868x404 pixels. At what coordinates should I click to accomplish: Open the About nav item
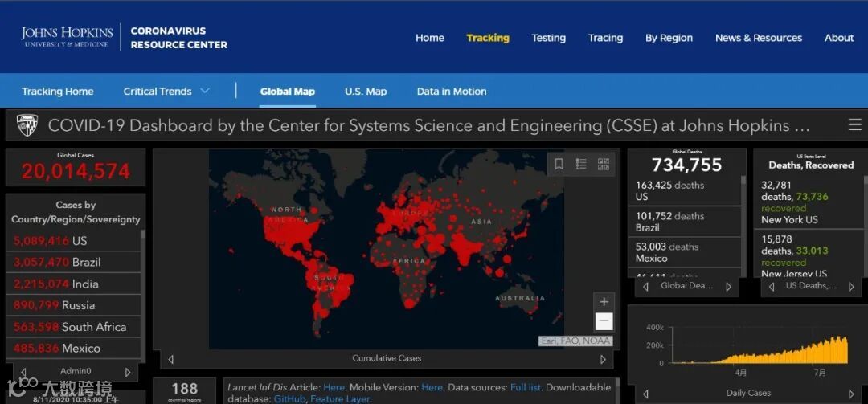[x=839, y=38]
